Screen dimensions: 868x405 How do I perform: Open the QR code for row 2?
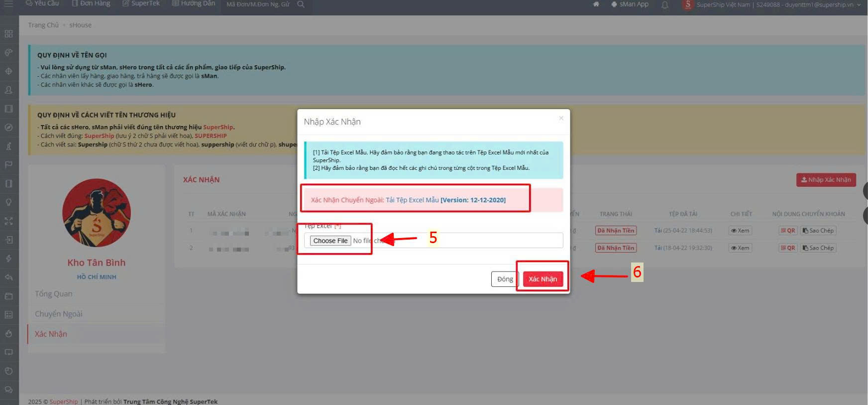click(788, 248)
